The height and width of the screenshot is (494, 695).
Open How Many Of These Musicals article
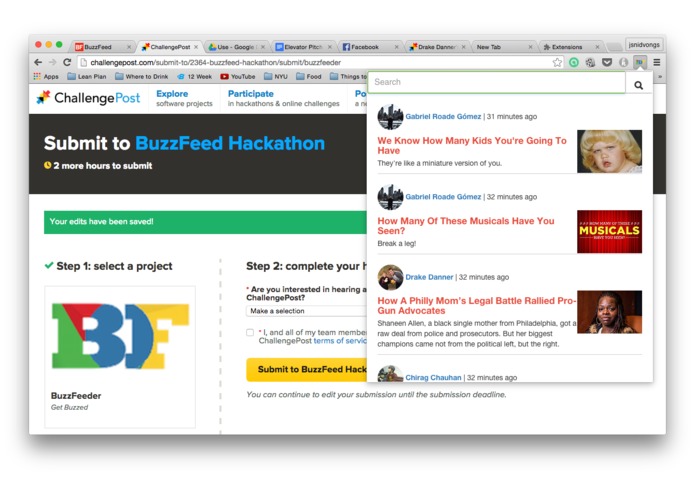[466, 226]
